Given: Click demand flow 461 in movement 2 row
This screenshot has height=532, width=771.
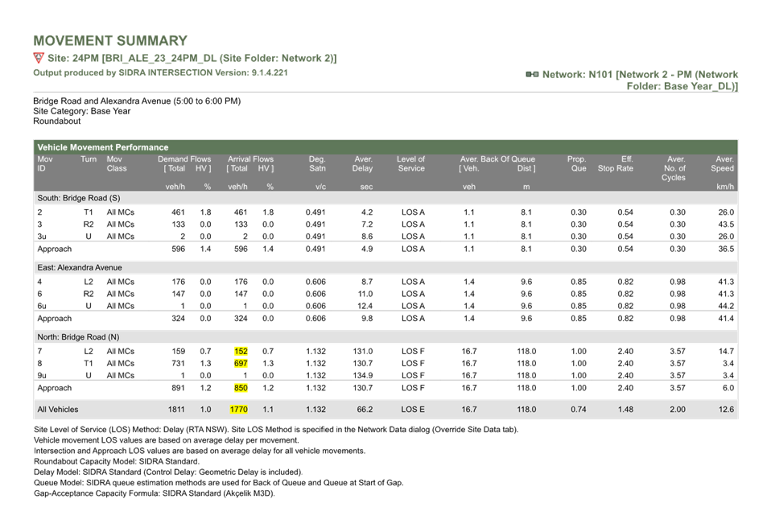Looking at the screenshot, I should pos(178,212).
